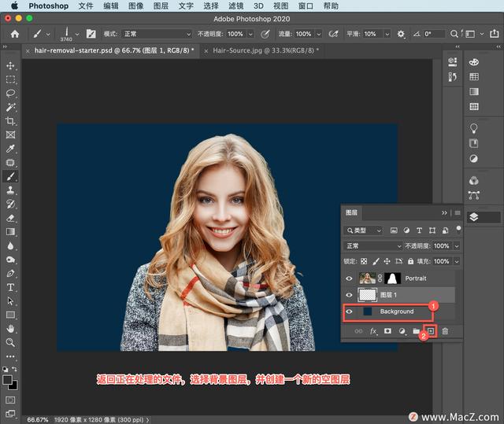Open the layer filter type dropdown
Image resolution: width=504 pixels, height=424 pixels.
[363, 230]
